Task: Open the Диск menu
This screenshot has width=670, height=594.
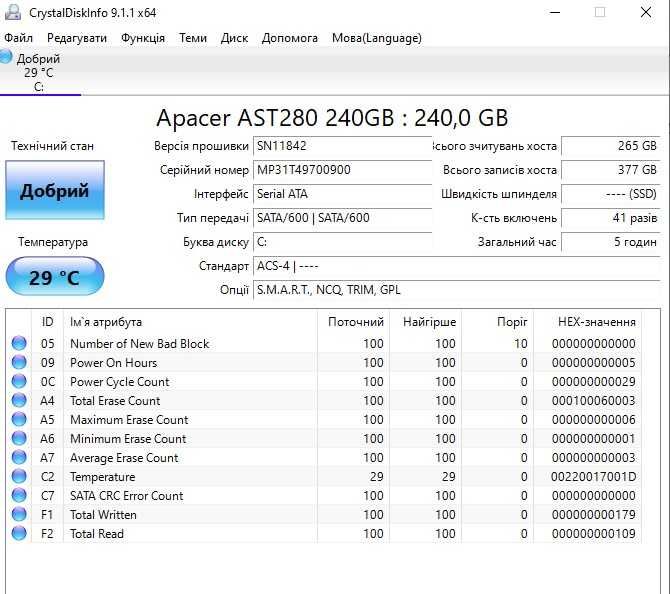Action: pyautogui.click(x=234, y=38)
